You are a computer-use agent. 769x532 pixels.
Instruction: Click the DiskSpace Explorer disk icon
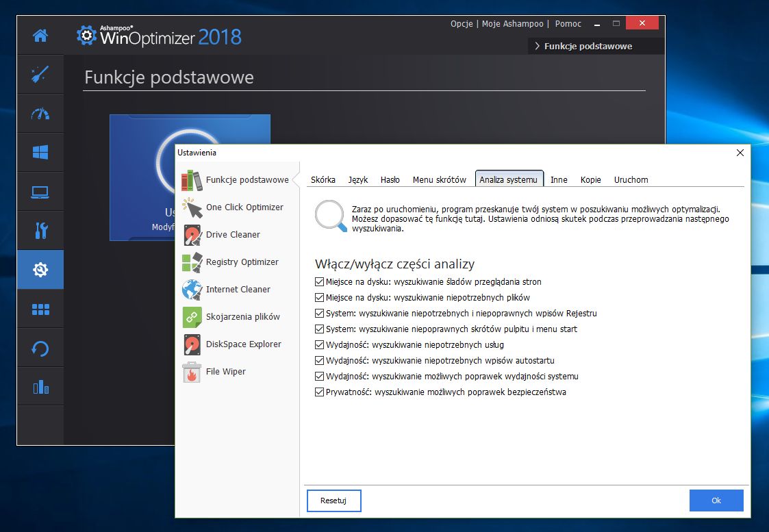point(192,344)
